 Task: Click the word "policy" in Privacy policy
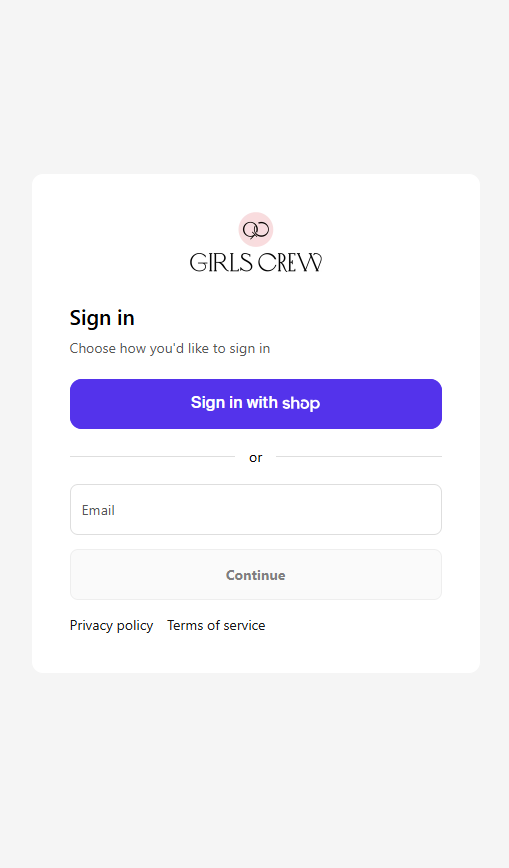pyautogui.click(x=135, y=626)
